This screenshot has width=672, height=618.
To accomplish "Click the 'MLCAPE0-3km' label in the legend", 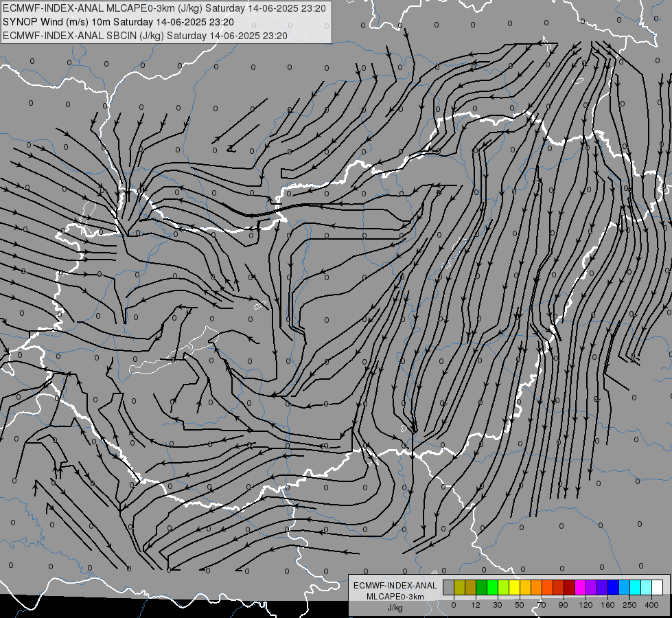I will pyautogui.click(x=395, y=597).
